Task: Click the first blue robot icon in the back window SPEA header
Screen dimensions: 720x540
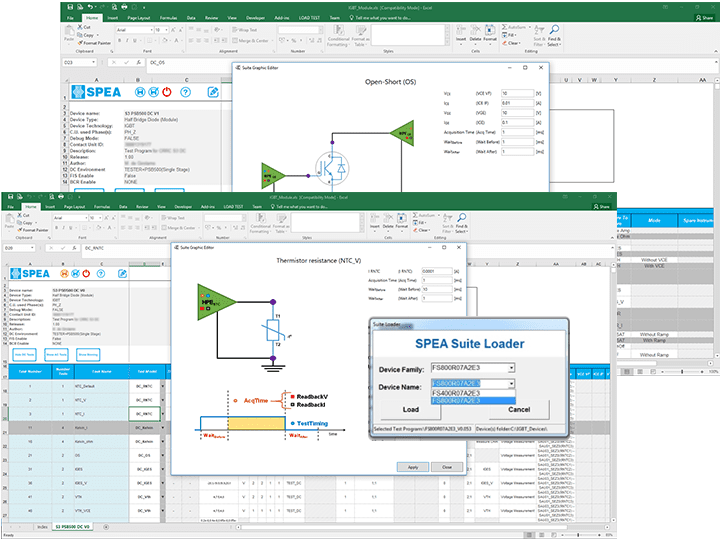Action: coord(140,92)
